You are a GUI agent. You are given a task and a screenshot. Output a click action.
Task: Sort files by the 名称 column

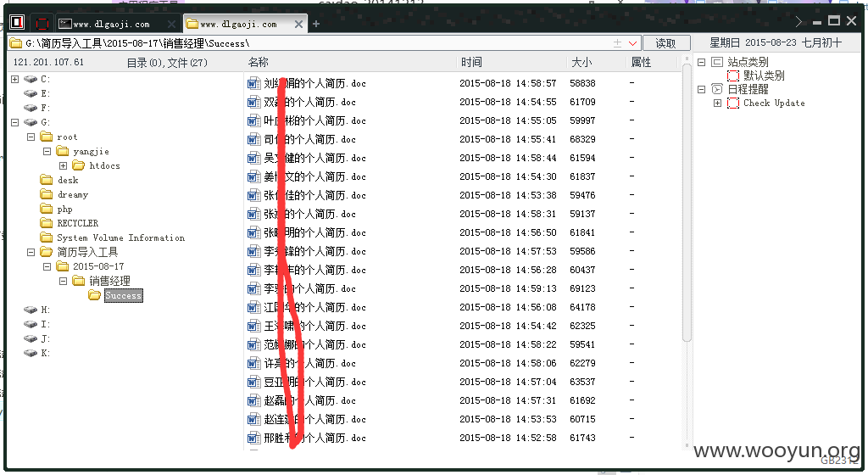pos(258,62)
